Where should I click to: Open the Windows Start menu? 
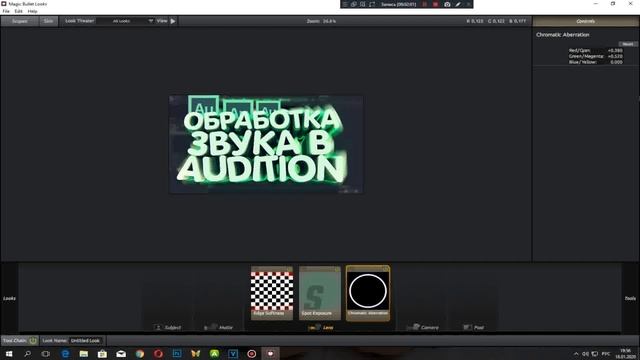pos(9,353)
